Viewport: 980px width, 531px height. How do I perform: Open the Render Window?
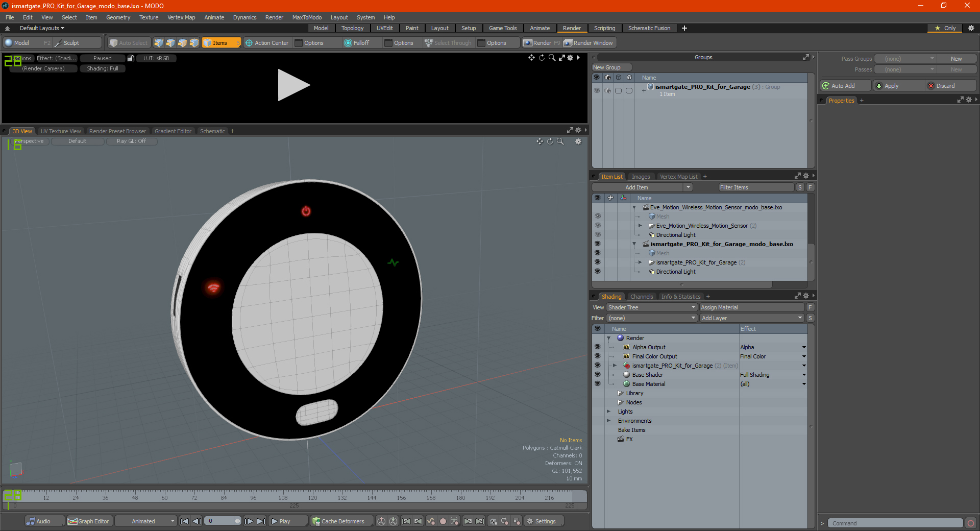click(589, 43)
